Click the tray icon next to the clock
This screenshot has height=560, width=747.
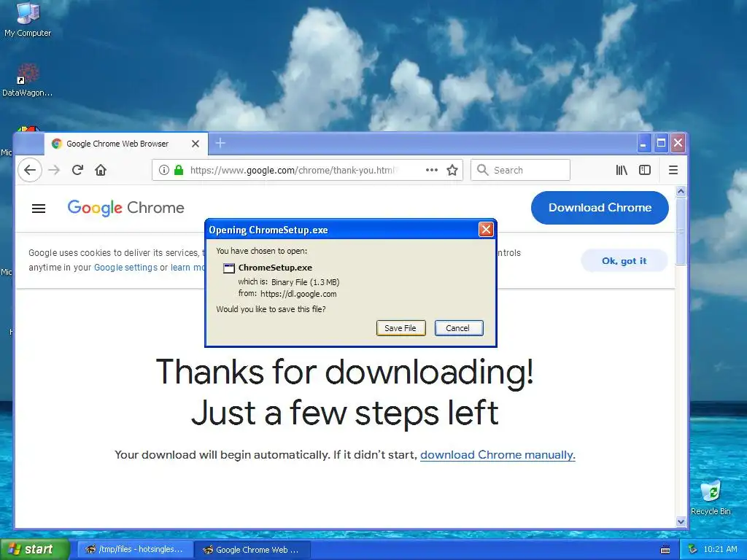[693, 550]
